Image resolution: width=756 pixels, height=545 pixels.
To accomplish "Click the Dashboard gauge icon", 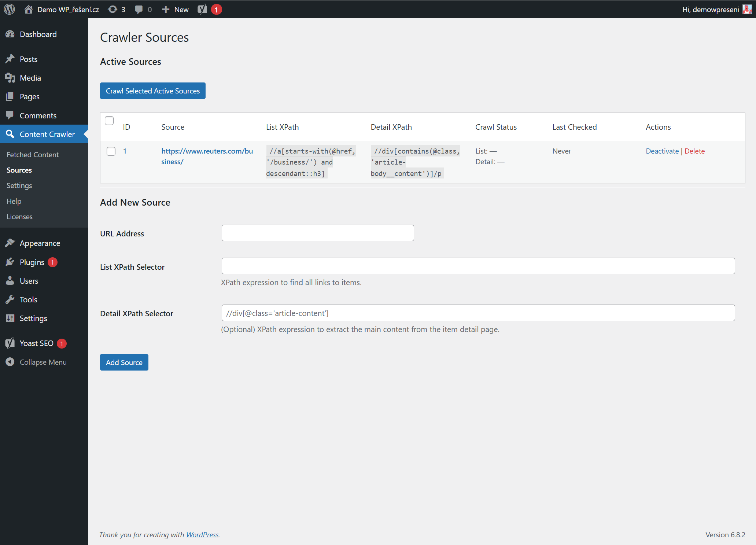I will click(x=10, y=34).
